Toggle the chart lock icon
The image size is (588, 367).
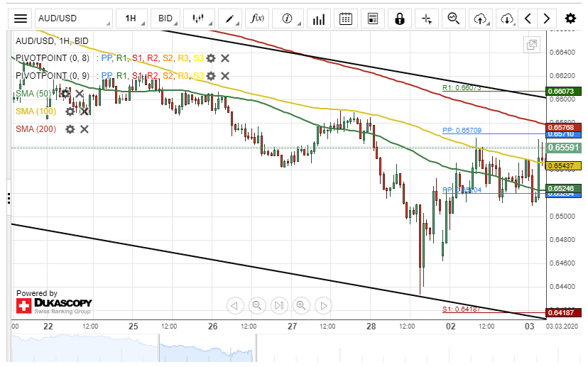pyautogui.click(x=400, y=18)
